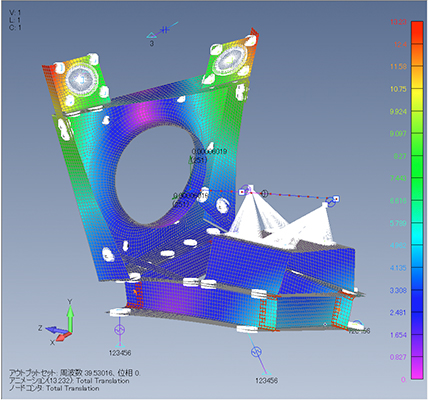428x400 pixels.
Task: Select the right circular bearing mount
Action: click(230, 60)
